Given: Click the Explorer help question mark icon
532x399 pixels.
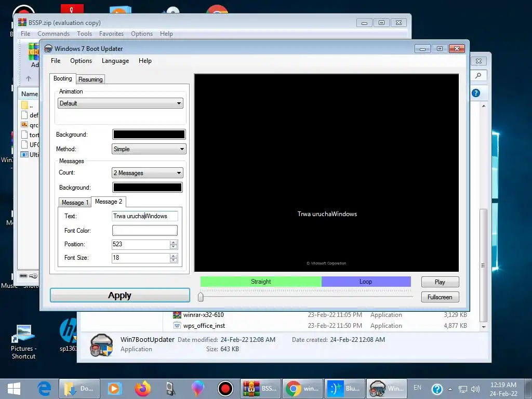Looking at the screenshot, I should click(476, 93).
